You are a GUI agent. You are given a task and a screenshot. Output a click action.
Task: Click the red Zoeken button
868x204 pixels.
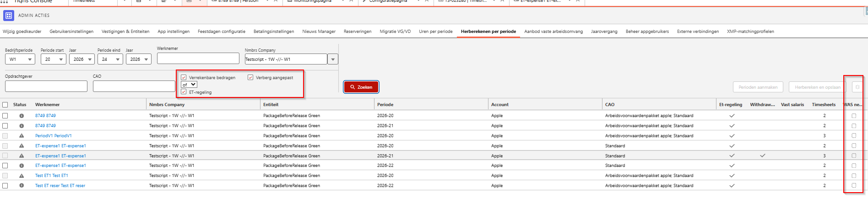point(361,87)
